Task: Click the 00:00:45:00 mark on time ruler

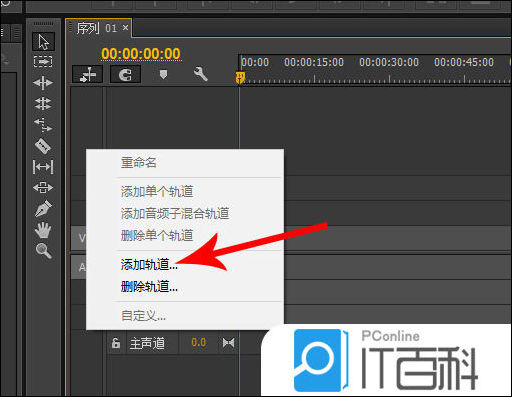Action: [x=464, y=62]
